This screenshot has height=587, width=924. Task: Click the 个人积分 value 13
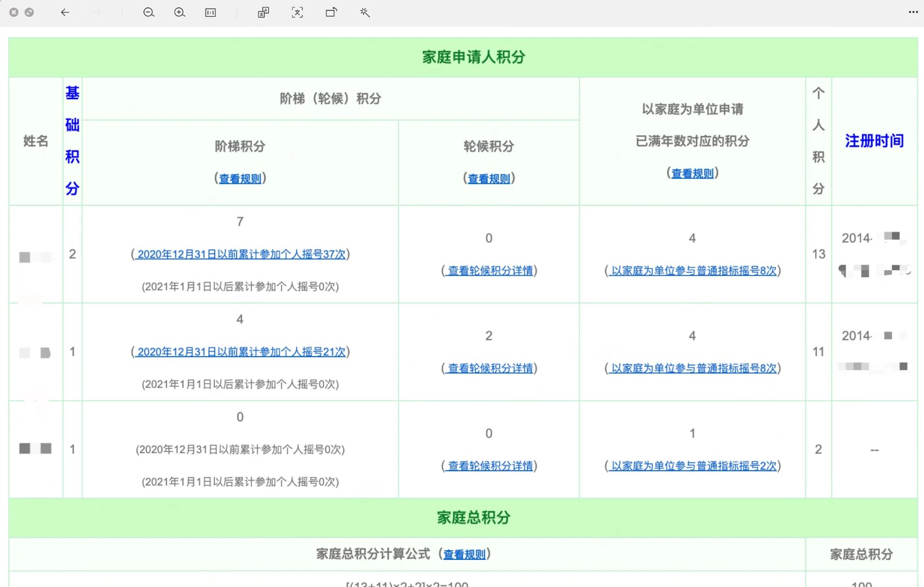pos(818,254)
